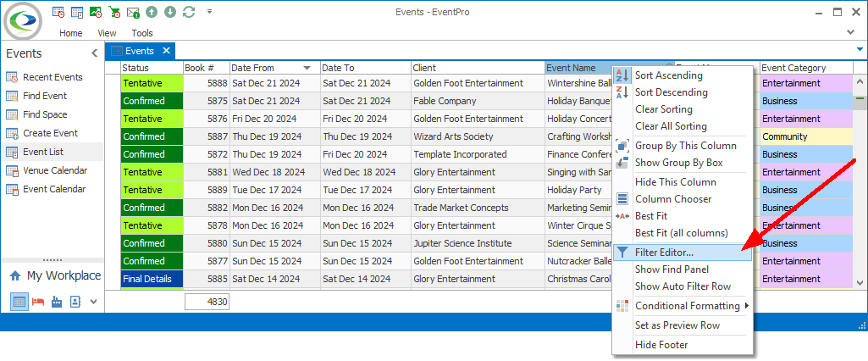This screenshot has width=868, height=361.
Task: Open the Column Chooser menu entry
Action: point(682,199)
